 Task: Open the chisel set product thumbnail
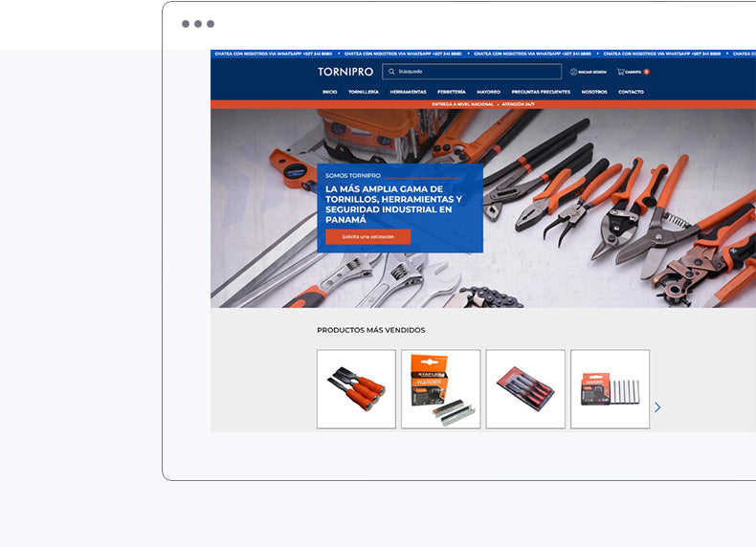(356, 389)
